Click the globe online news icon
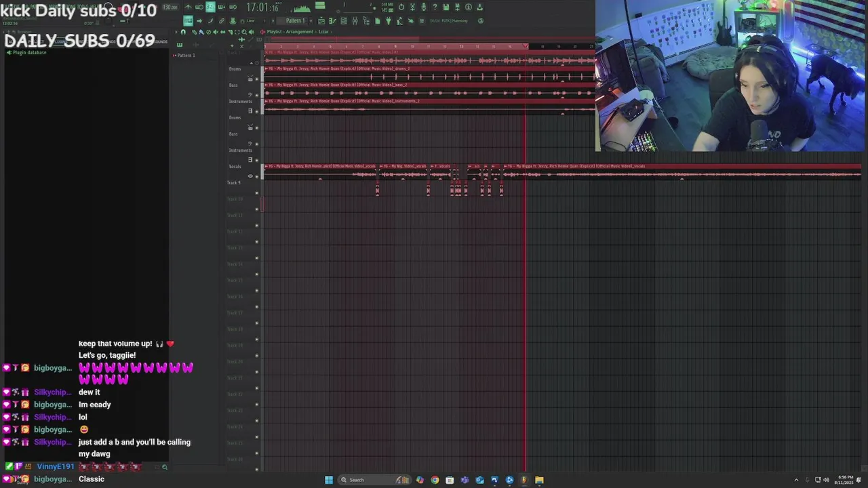The width and height of the screenshot is (868, 488). tap(480, 20)
